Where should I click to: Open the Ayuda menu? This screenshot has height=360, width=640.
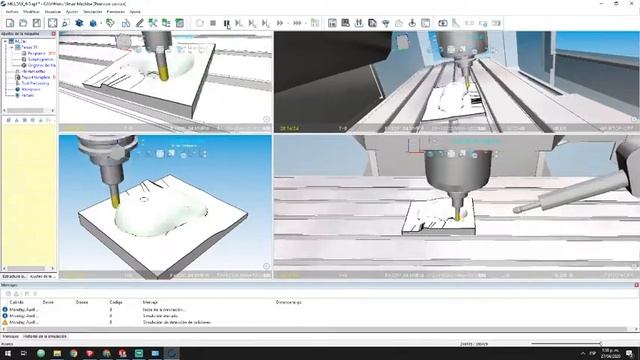click(x=135, y=12)
